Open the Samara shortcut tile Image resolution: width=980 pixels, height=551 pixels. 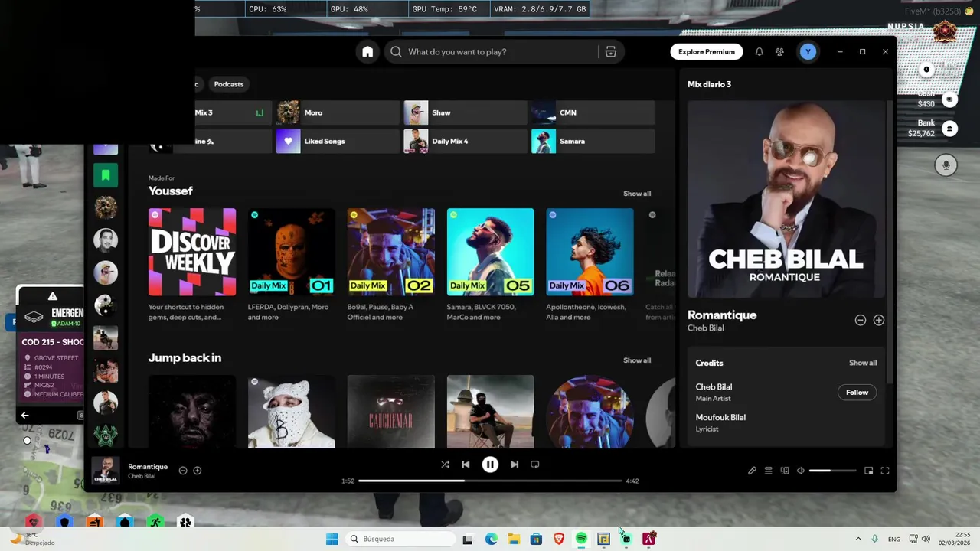pos(593,141)
